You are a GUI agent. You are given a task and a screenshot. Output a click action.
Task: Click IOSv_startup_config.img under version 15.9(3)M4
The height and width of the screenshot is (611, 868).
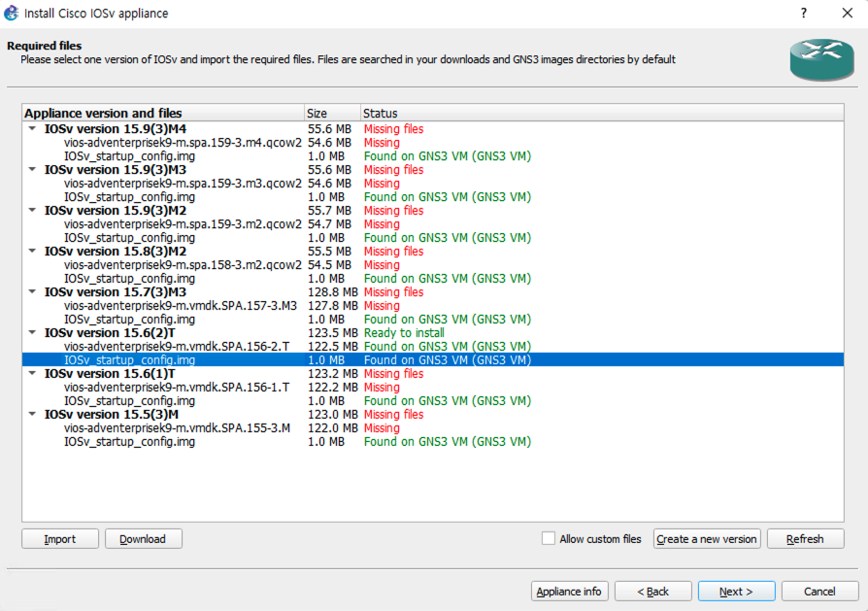tap(129, 156)
